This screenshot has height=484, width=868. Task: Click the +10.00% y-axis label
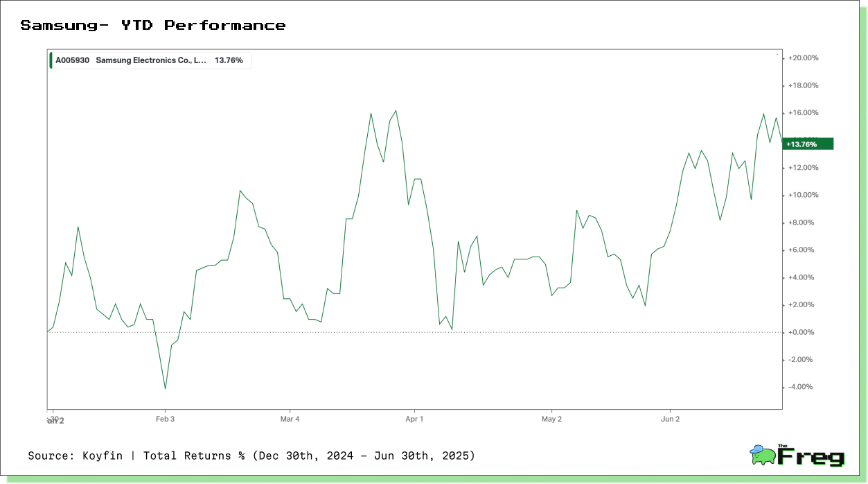click(804, 196)
